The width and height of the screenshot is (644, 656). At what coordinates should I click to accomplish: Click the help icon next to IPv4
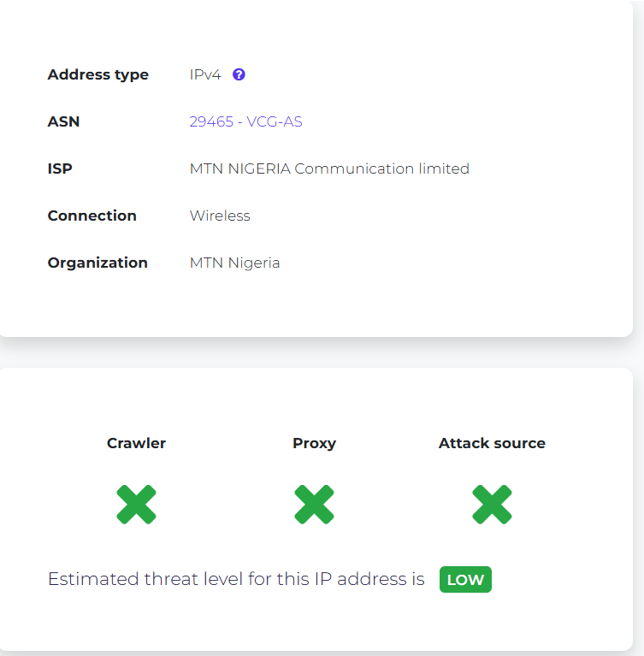point(239,74)
